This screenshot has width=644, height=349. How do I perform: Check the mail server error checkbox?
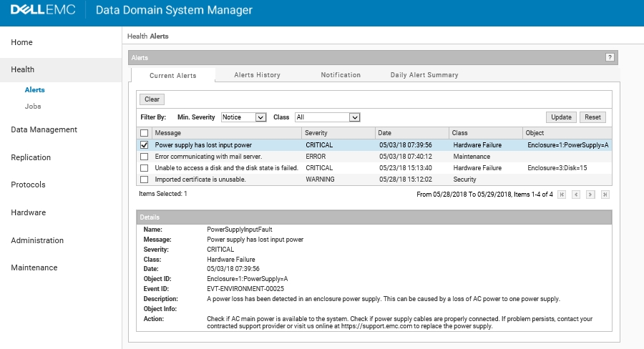pos(145,156)
